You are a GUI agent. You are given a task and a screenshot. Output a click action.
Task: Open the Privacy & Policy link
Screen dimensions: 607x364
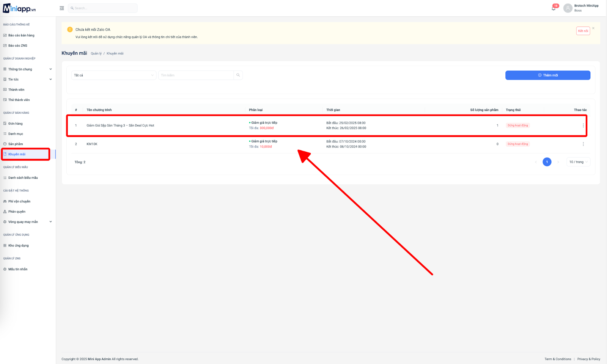coord(589,359)
